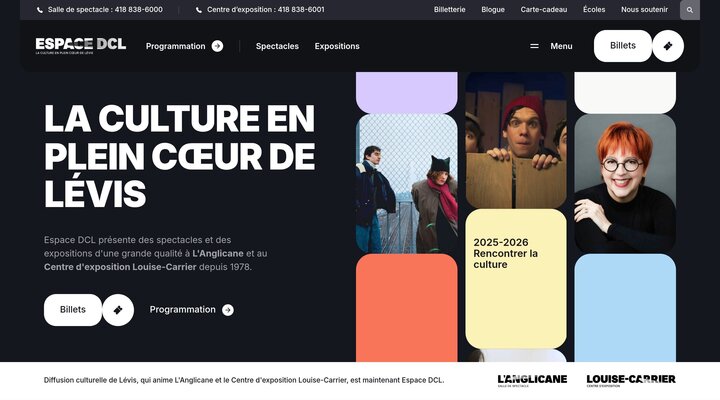Go to Billetterie in top bar
The image size is (720, 400).
450,9
